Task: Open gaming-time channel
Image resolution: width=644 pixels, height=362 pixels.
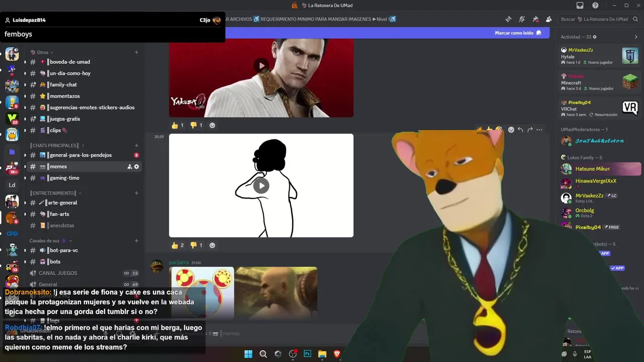Action: pyautogui.click(x=84, y=178)
